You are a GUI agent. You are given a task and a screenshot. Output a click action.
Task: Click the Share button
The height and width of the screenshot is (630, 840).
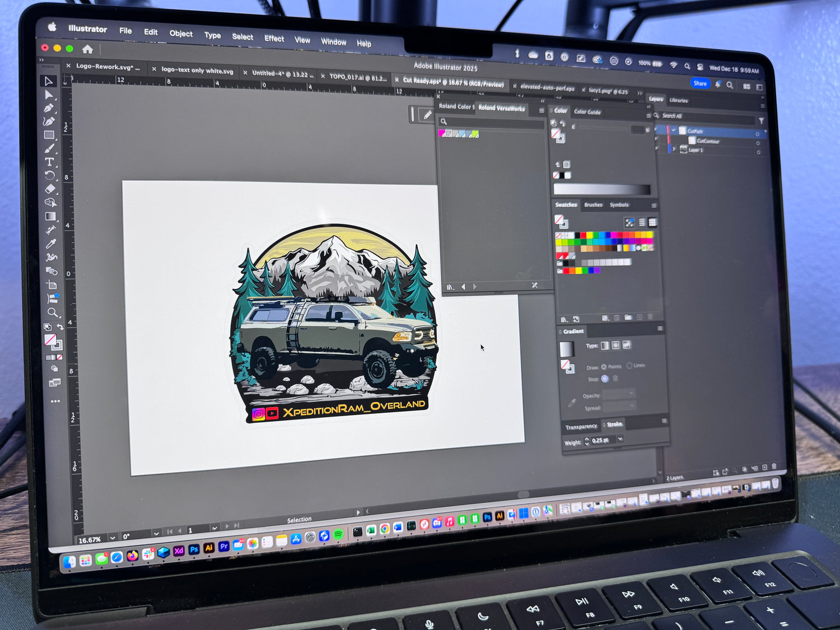click(x=700, y=83)
